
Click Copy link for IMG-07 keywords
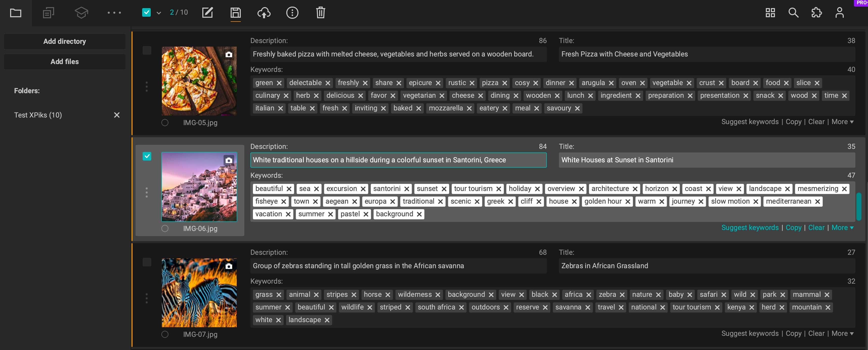[793, 334]
